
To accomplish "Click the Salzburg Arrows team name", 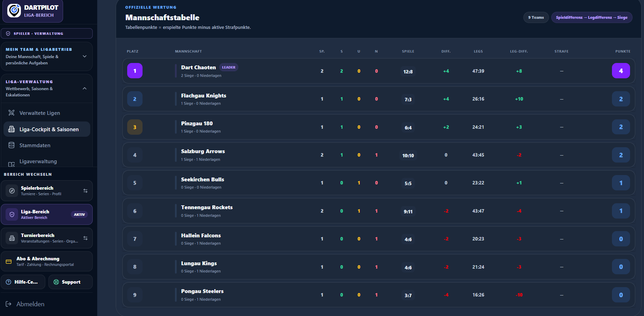I will point(203,151).
